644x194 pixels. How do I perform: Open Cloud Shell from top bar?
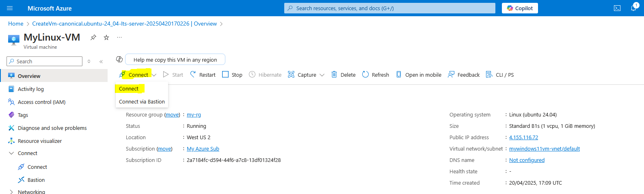pyautogui.click(x=617, y=8)
